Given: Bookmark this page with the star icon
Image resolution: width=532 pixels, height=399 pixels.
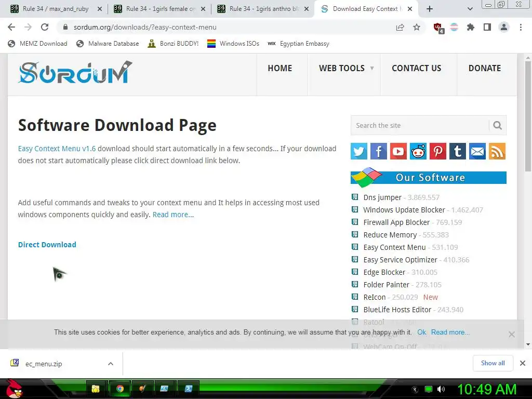Looking at the screenshot, I should point(417,27).
